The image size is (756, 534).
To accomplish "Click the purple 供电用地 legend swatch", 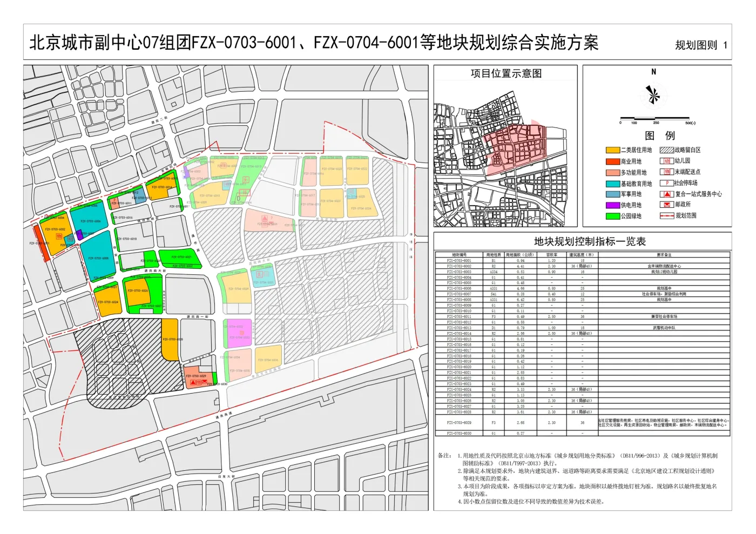I will [612, 205].
